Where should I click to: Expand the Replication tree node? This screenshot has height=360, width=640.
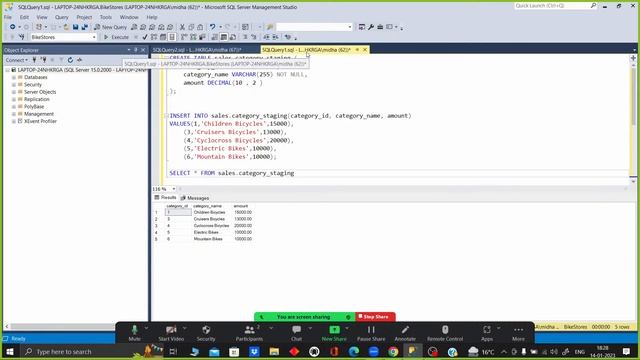click(13, 99)
